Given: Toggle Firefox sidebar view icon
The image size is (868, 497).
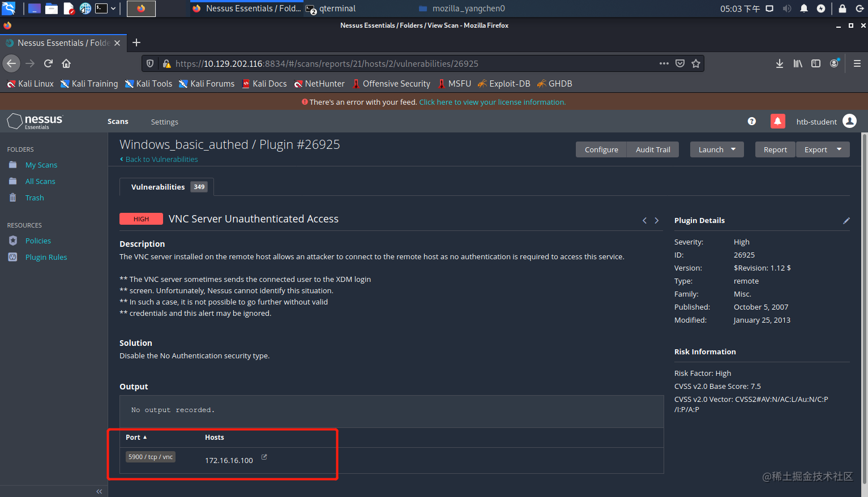Looking at the screenshot, I should click(816, 63).
